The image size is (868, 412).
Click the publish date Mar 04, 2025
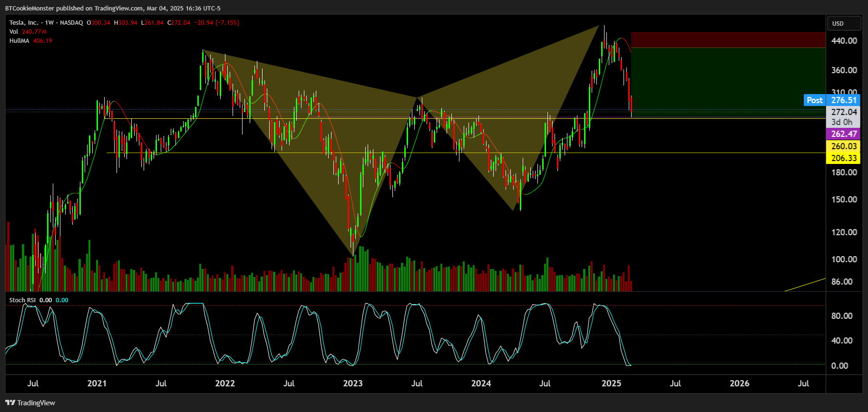[x=166, y=8]
